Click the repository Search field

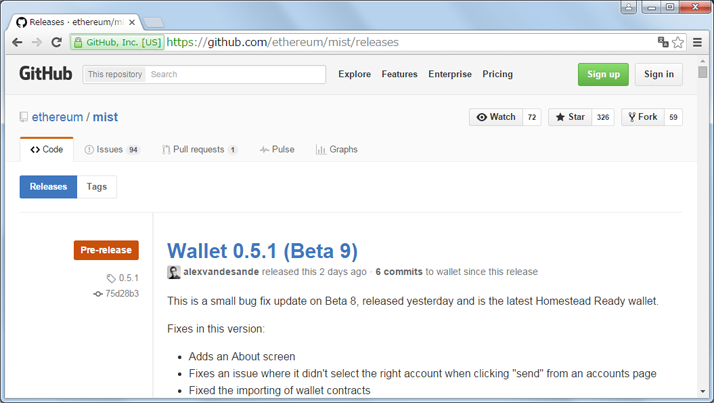click(236, 74)
